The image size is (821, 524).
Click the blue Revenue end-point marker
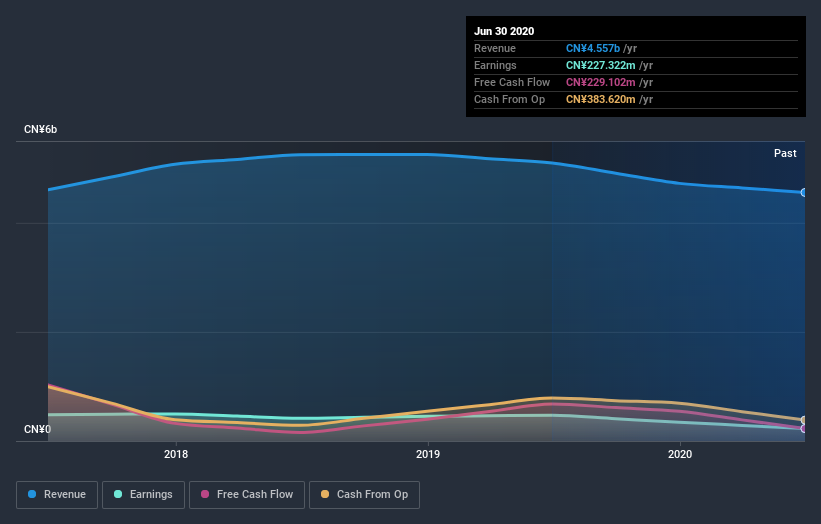(804, 193)
